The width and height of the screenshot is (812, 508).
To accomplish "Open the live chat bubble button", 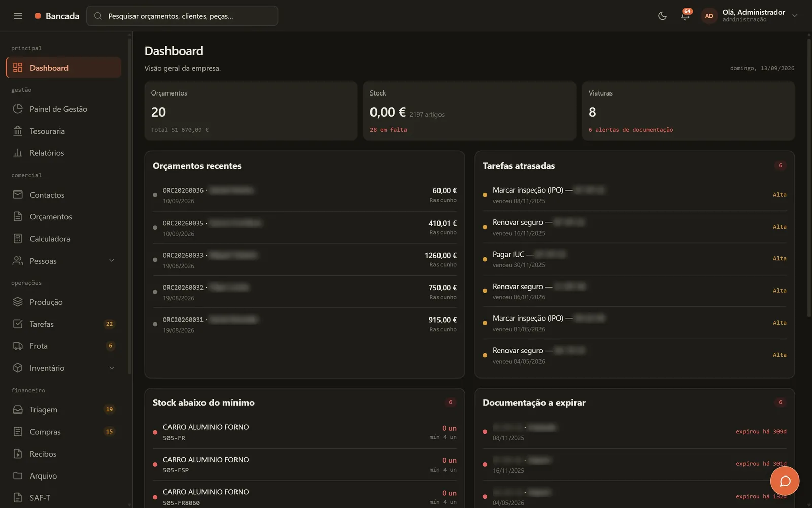I will (x=785, y=481).
